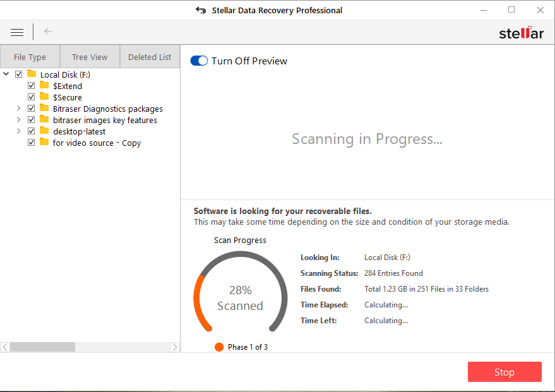Click the back navigation arrow
The height and width of the screenshot is (392, 555).
click(x=47, y=32)
